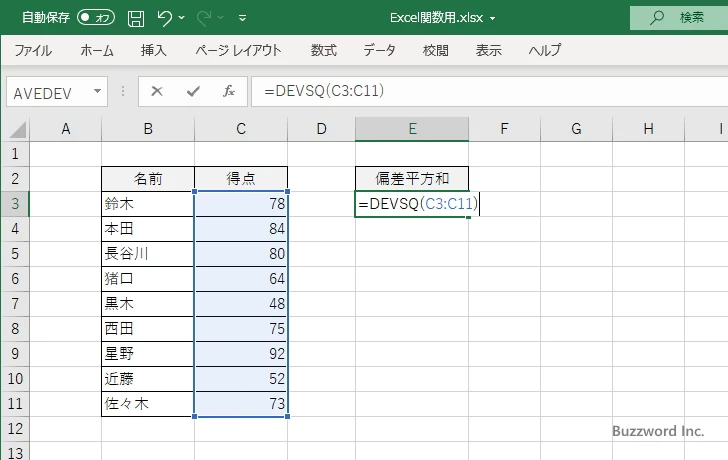Screen dimensions: 728x460
Task: Click the 検索 search box
Action: tap(679, 18)
